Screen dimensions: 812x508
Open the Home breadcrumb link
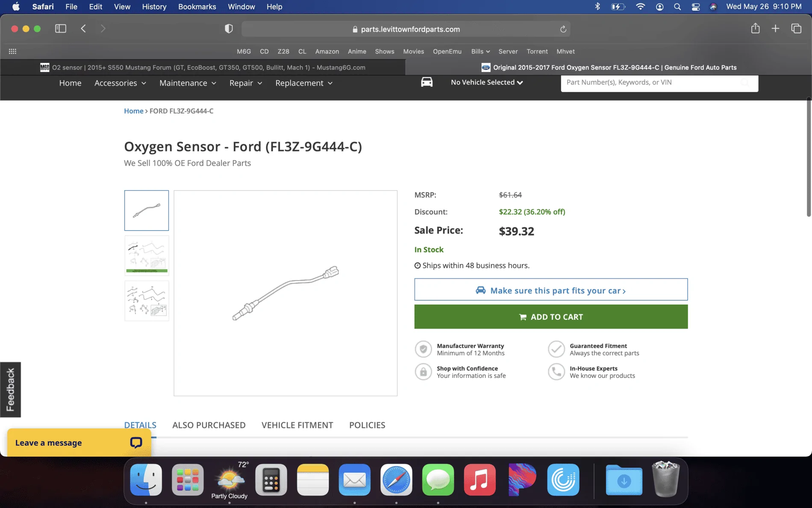click(133, 111)
